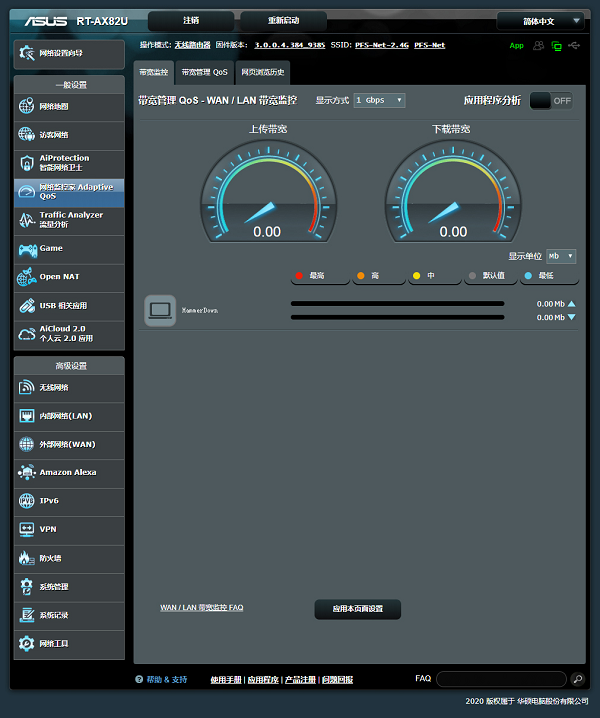Viewport: 600px width, 718px height.
Task: Open network map globe icon
Action: (x=27, y=106)
